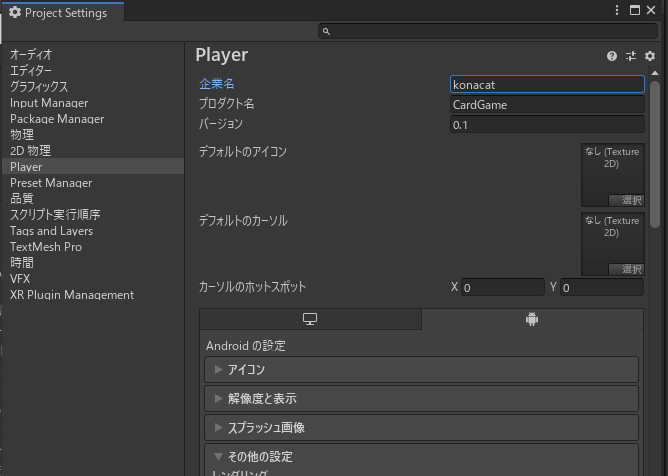Select Player in the settings list
The image size is (668, 476).
point(93,167)
